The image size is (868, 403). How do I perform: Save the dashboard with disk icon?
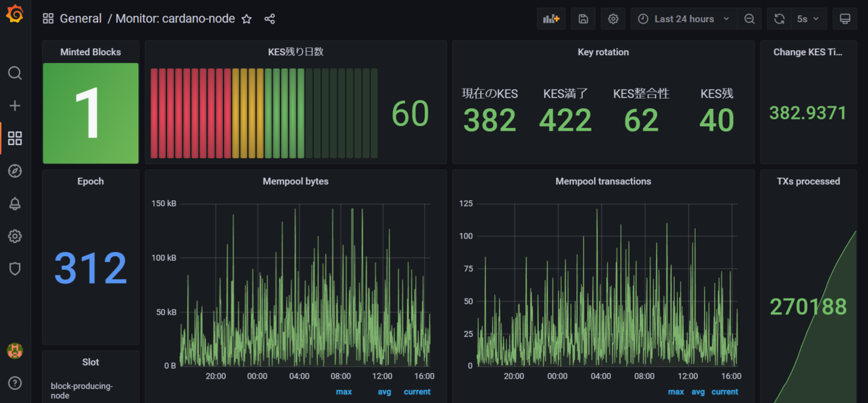[583, 19]
